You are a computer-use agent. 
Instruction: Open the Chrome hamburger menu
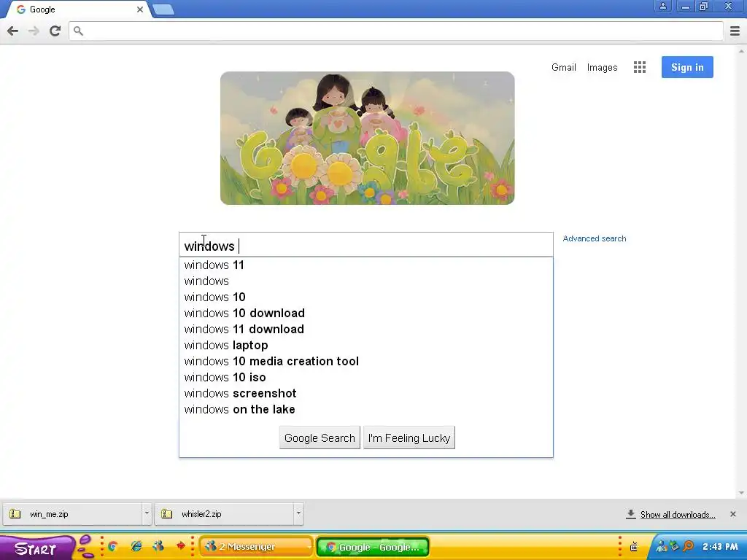pyautogui.click(x=735, y=31)
